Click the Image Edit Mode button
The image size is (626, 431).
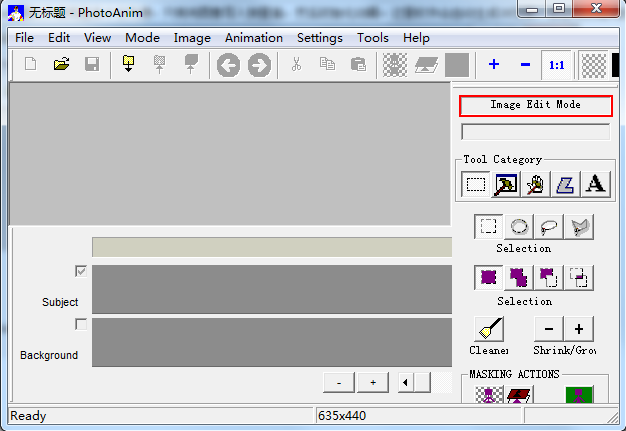535,105
